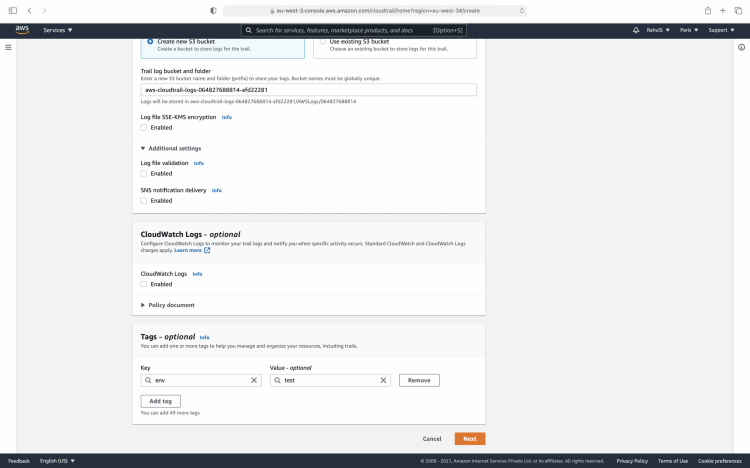Screen dimensions: 750x468
Task: Open the info panel icon at right edge
Action: click(741, 48)
